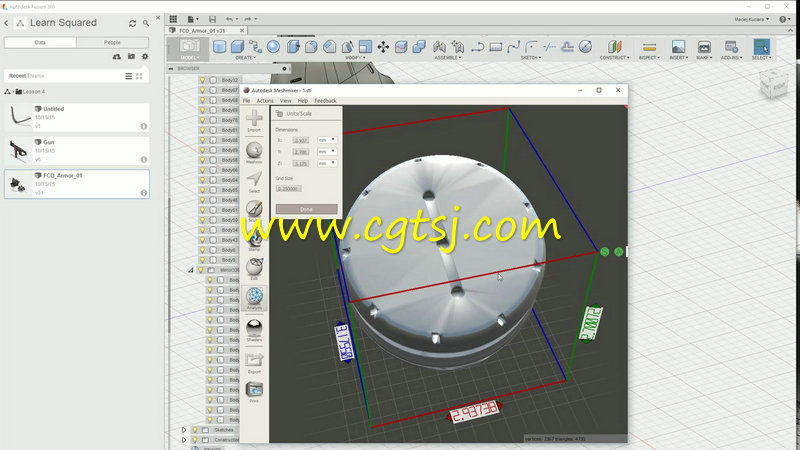Screen dimensions: 800x450
Task: Switch to the People tab
Action: coord(112,42)
